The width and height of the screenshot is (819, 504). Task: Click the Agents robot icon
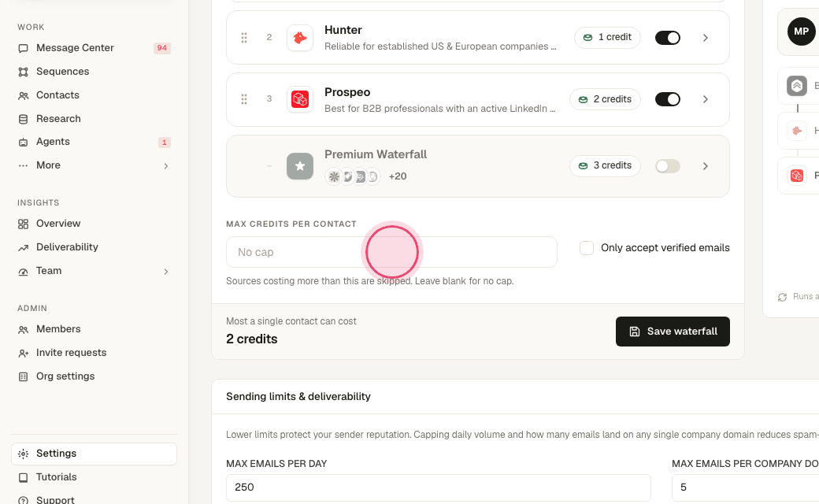23,142
